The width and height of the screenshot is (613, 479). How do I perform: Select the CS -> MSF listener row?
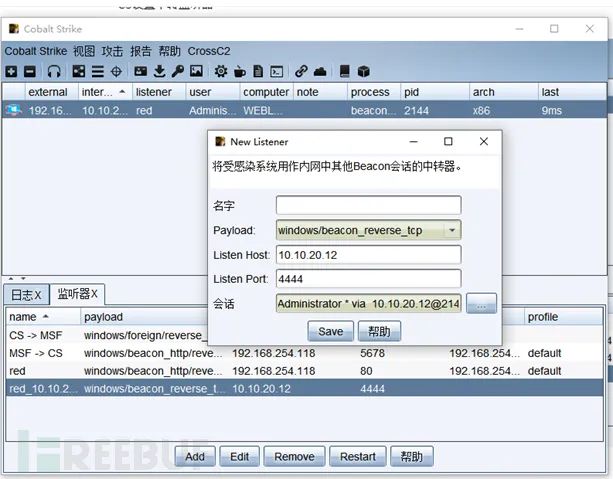107,335
